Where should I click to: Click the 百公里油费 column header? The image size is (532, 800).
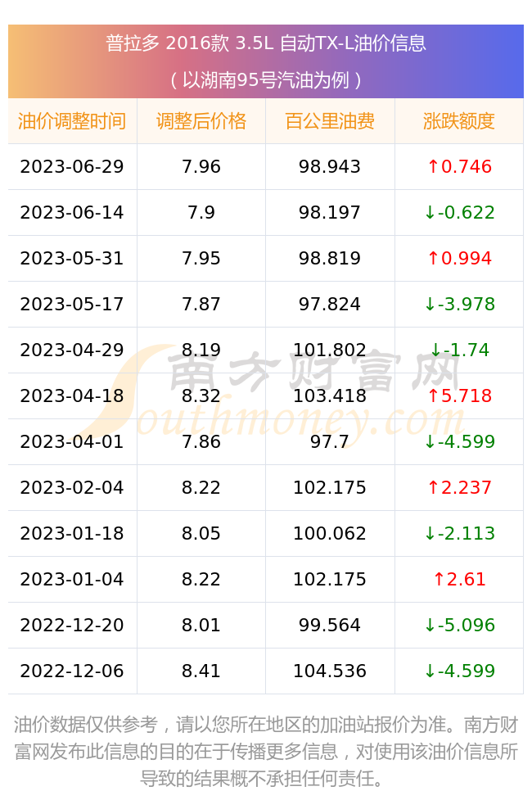330,121
